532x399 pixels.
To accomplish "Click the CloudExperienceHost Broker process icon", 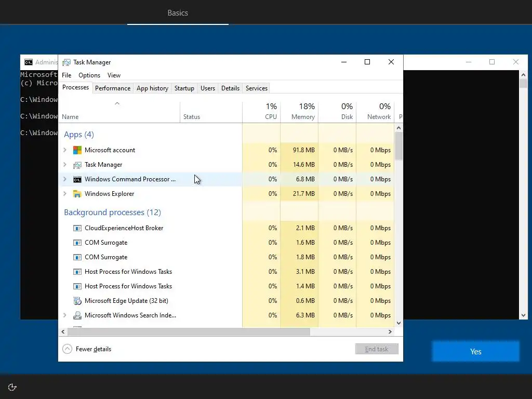I will 77,228.
